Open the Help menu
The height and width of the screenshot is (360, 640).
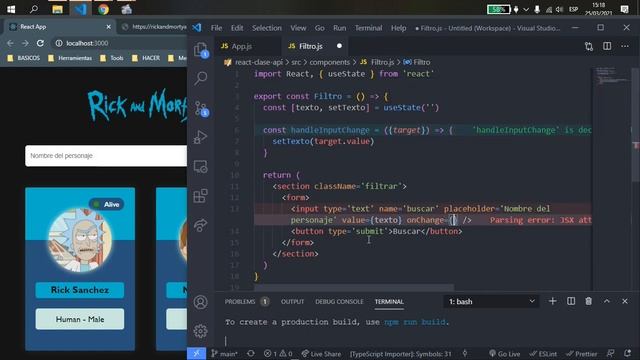(x=398, y=28)
